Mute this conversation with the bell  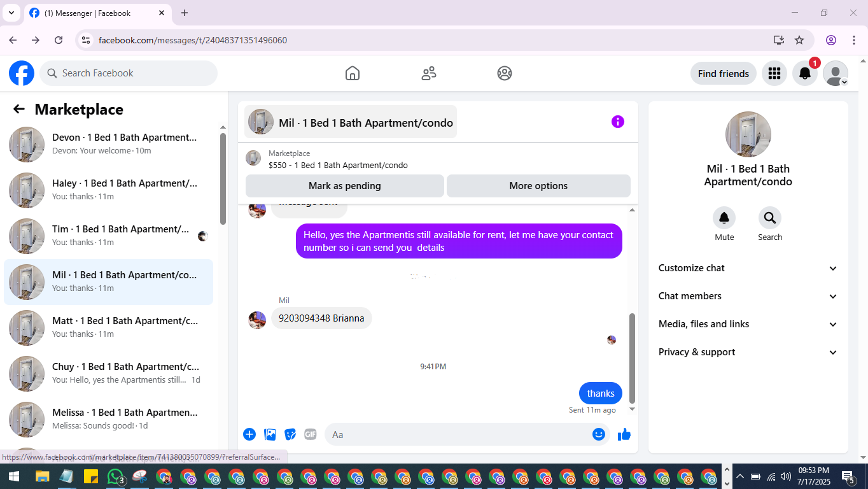724,218
